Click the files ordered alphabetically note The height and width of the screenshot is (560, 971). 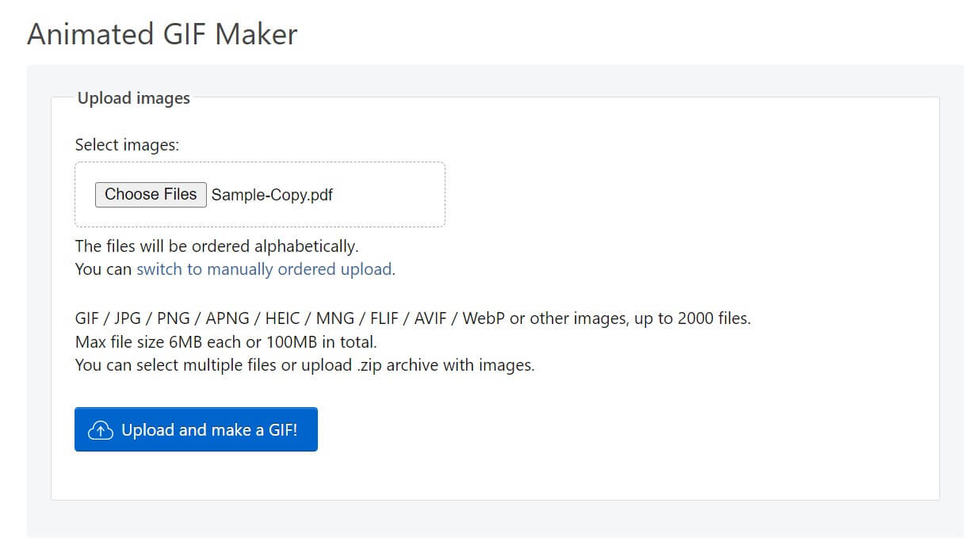(216, 246)
